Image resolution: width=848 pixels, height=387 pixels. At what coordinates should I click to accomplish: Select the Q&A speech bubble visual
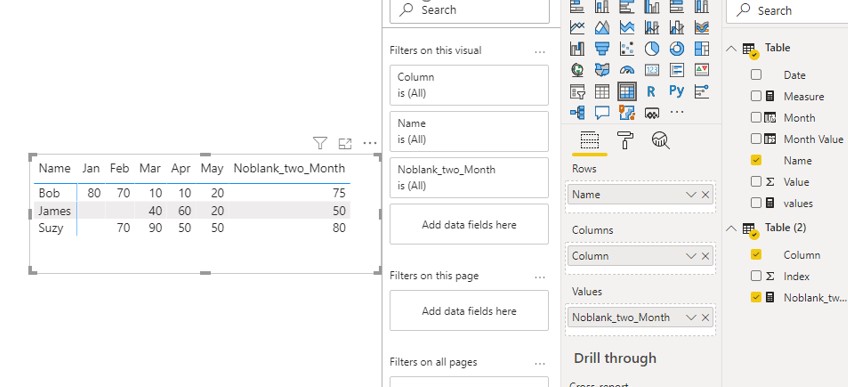602,112
